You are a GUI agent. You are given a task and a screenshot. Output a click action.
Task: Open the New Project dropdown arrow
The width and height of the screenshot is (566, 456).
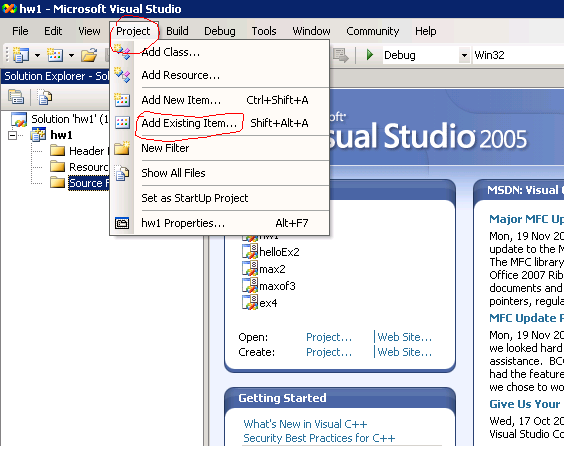[38, 56]
